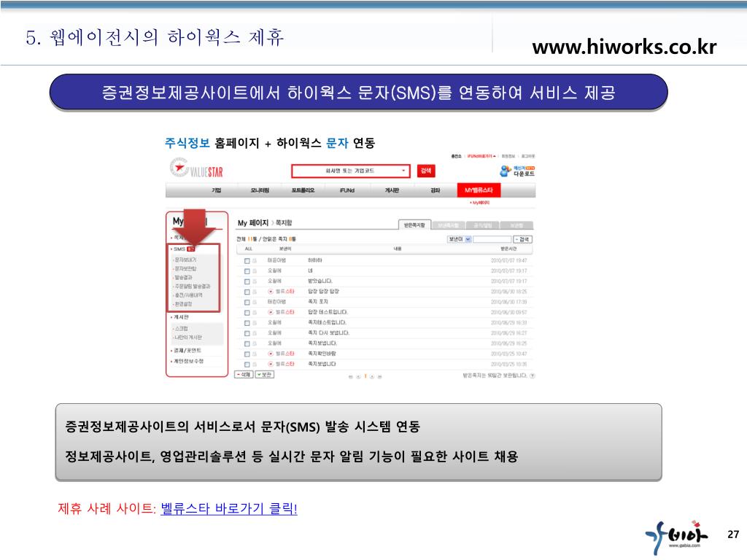Open the company name search dropdown arrow
This screenshot has height=560, width=747.
(x=403, y=171)
